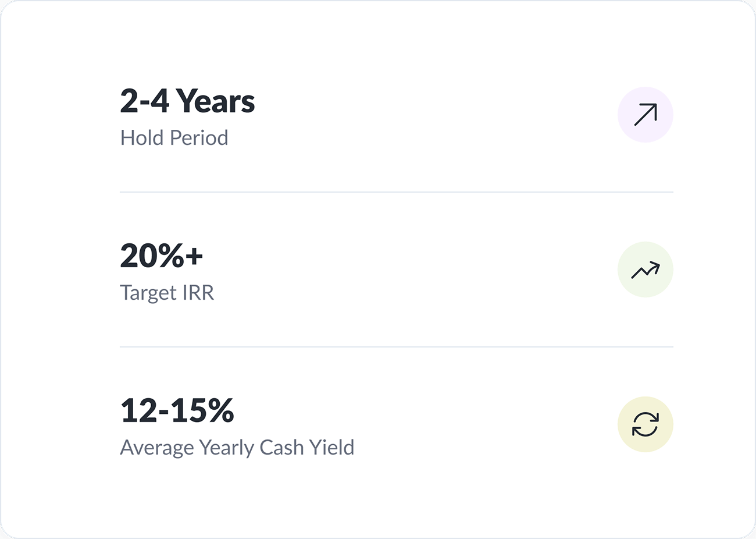This screenshot has width=756, height=539.
Task: Click the 20%+ statistic text
Action: coord(161,255)
